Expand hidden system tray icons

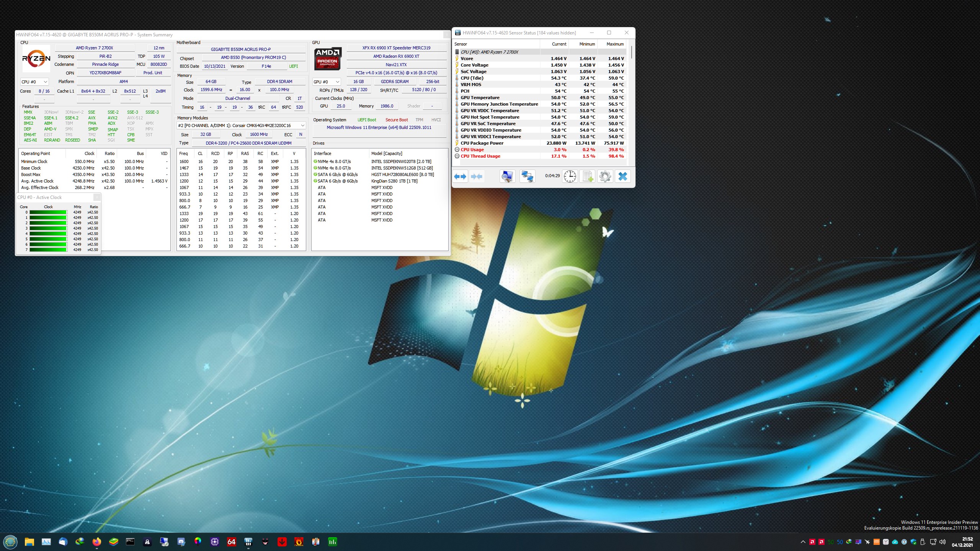[x=803, y=542]
